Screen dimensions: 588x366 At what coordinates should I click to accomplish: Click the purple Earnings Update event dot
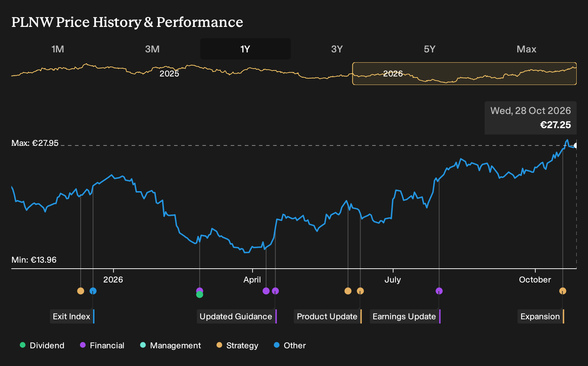point(439,291)
